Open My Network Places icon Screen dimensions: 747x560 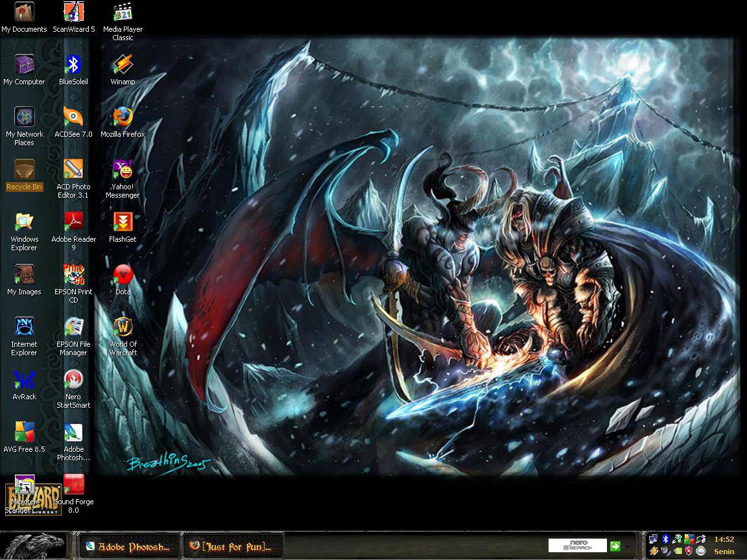(x=24, y=126)
